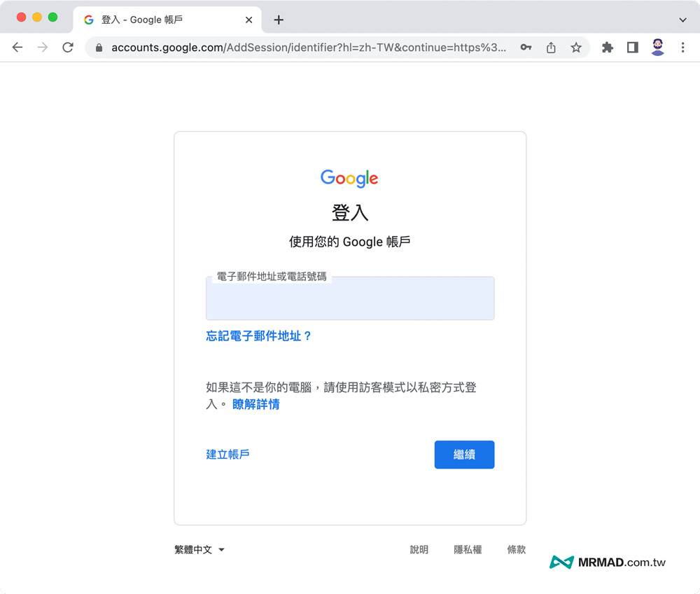
Task: Click the address bar URL
Action: pyautogui.click(x=309, y=48)
